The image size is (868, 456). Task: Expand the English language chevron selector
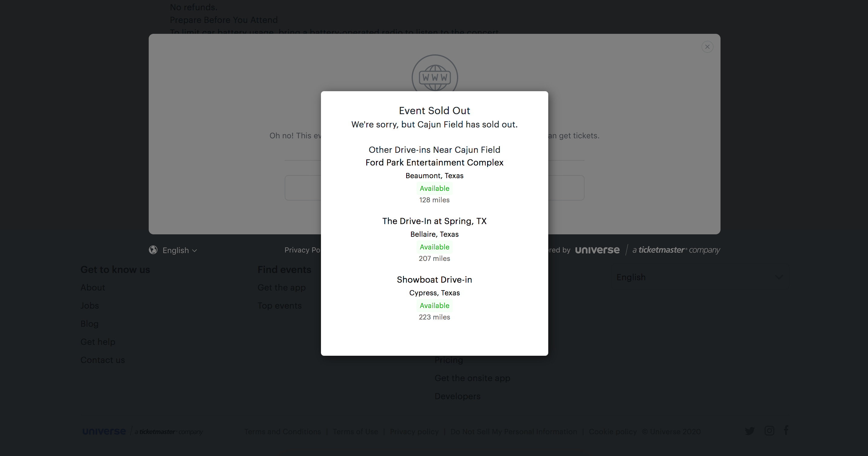point(180,250)
